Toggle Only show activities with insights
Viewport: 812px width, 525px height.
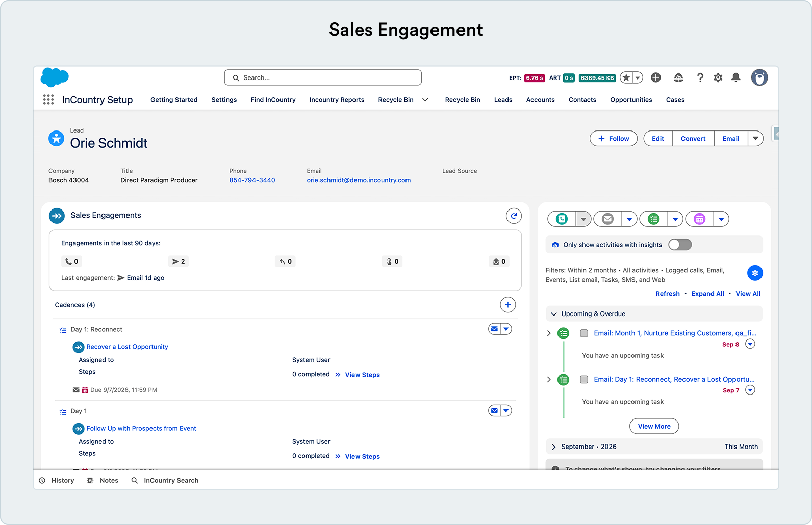tap(680, 245)
